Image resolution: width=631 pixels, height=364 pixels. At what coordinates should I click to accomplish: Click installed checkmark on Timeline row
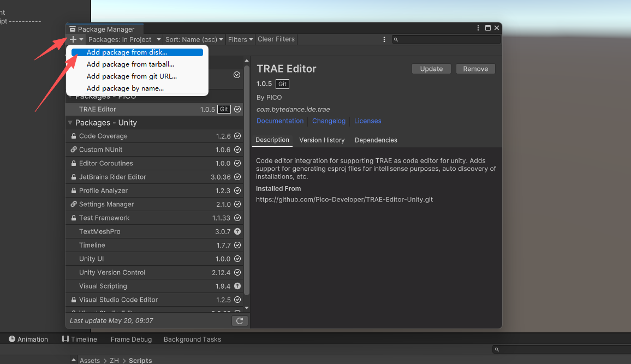[x=237, y=245]
